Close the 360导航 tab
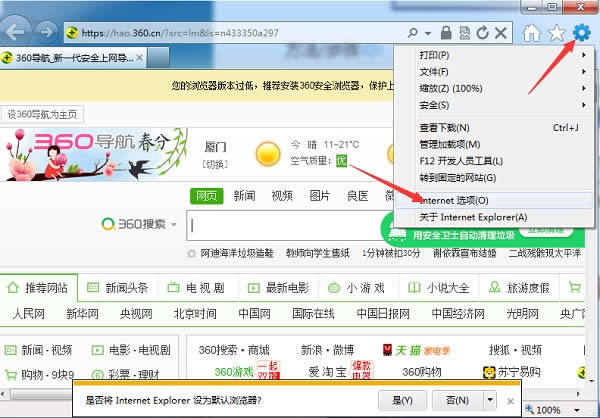This screenshot has width=600, height=418. pyautogui.click(x=139, y=58)
